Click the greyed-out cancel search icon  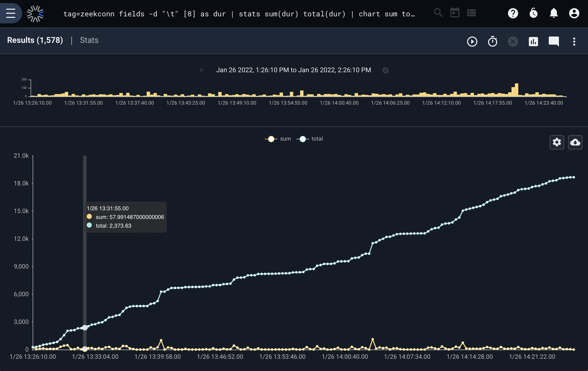pyautogui.click(x=513, y=41)
